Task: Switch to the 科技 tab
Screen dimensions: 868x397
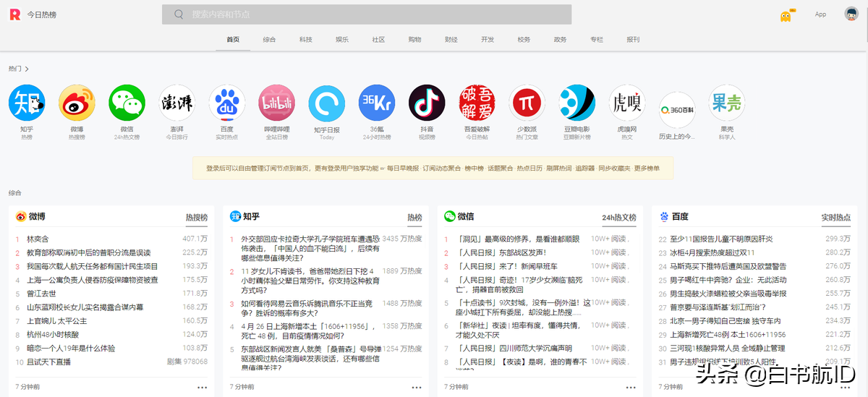Action: pyautogui.click(x=306, y=40)
